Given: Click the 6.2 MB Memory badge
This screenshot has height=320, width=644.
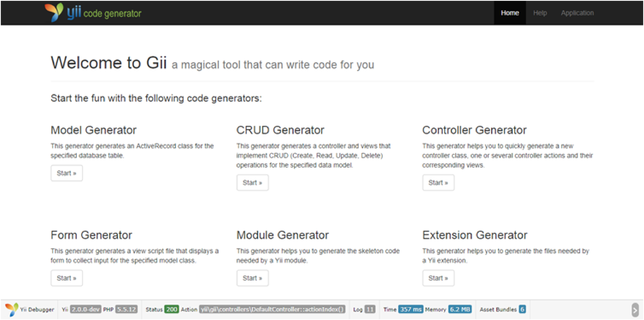Looking at the screenshot, I should [460, 310].
